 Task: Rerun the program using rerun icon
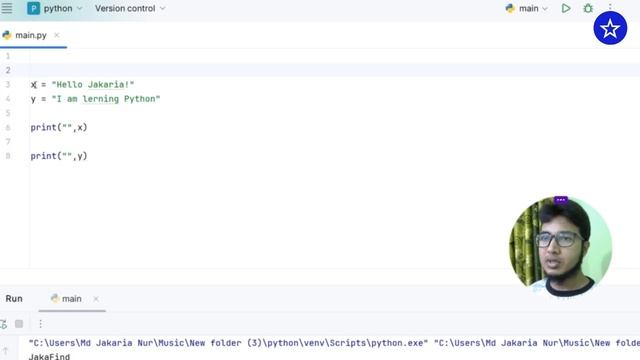point(4,324)
